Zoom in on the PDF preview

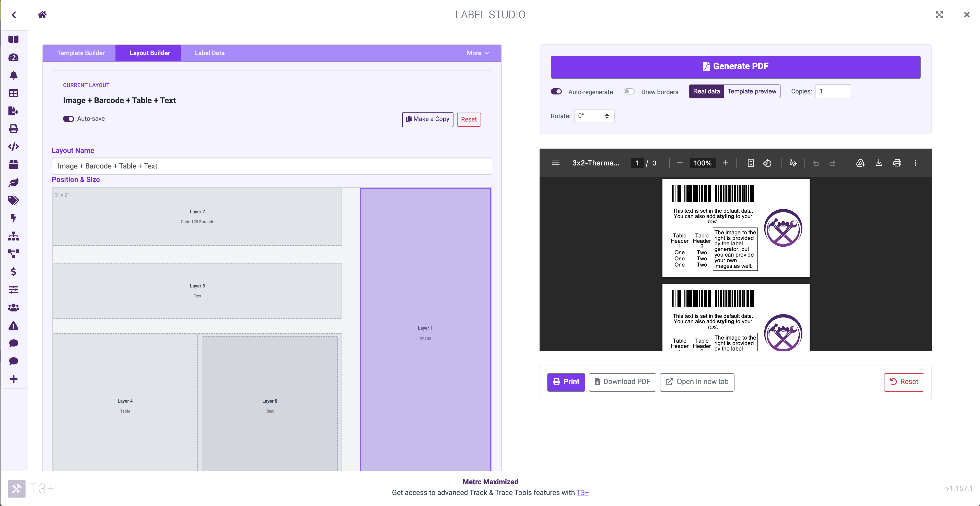[x=726, y=163]
